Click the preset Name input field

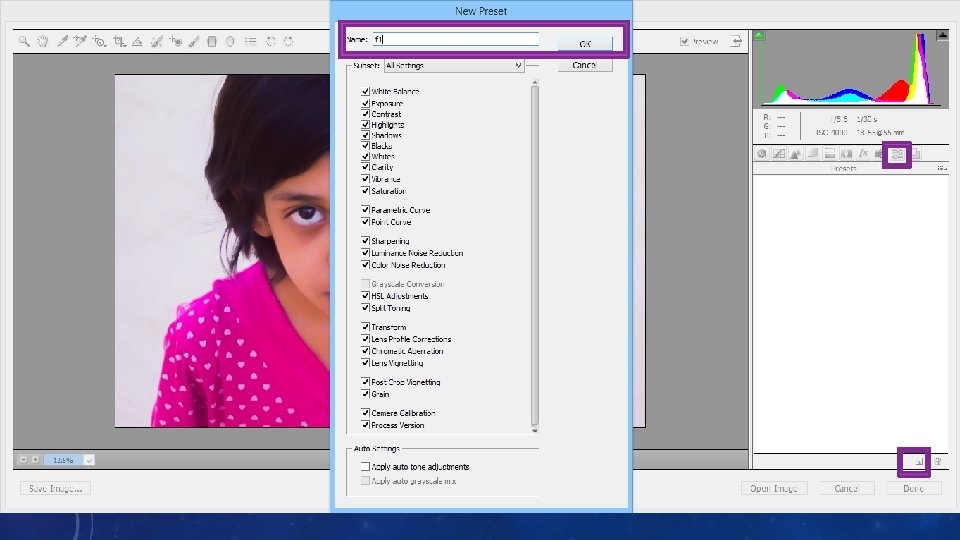[x=456, y=39]
